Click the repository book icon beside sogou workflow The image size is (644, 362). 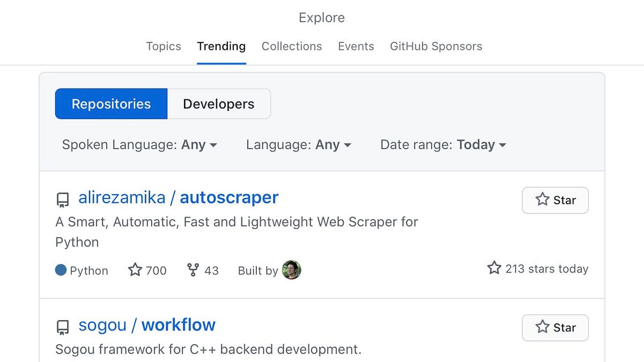click(x=63, y=326)
